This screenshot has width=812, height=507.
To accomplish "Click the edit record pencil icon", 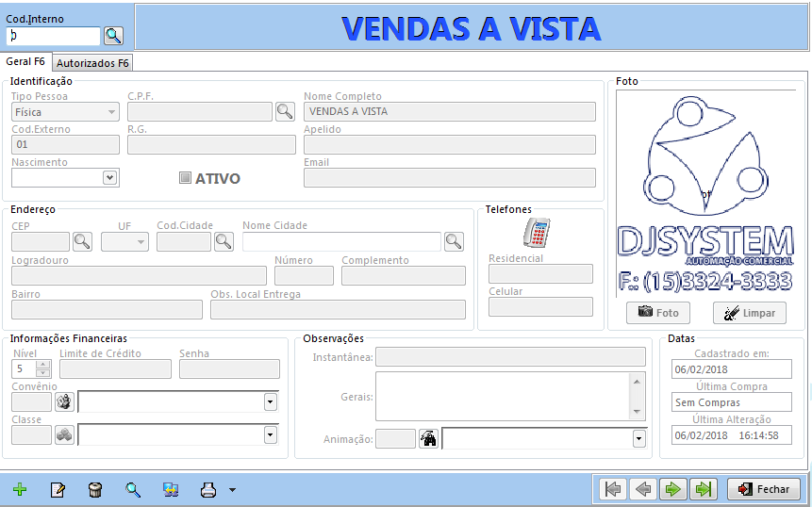I will pyautogui.click(x=58, y=489).
